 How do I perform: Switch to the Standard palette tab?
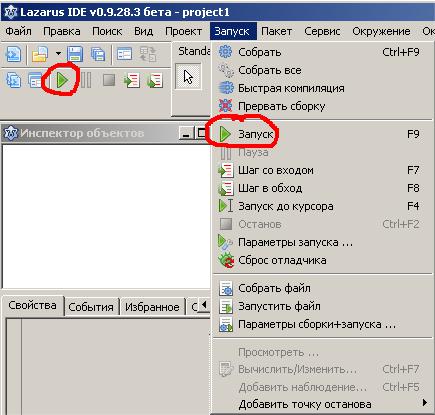point(194,51)
